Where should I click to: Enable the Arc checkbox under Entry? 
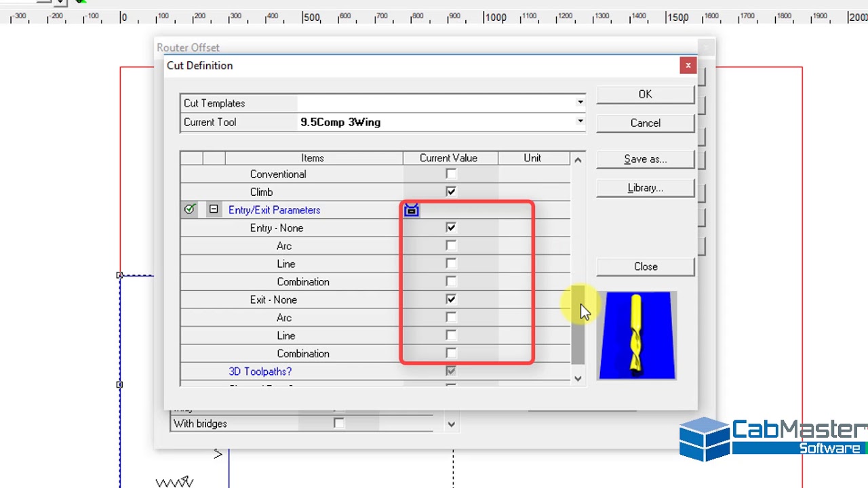(x=451, y=245)
